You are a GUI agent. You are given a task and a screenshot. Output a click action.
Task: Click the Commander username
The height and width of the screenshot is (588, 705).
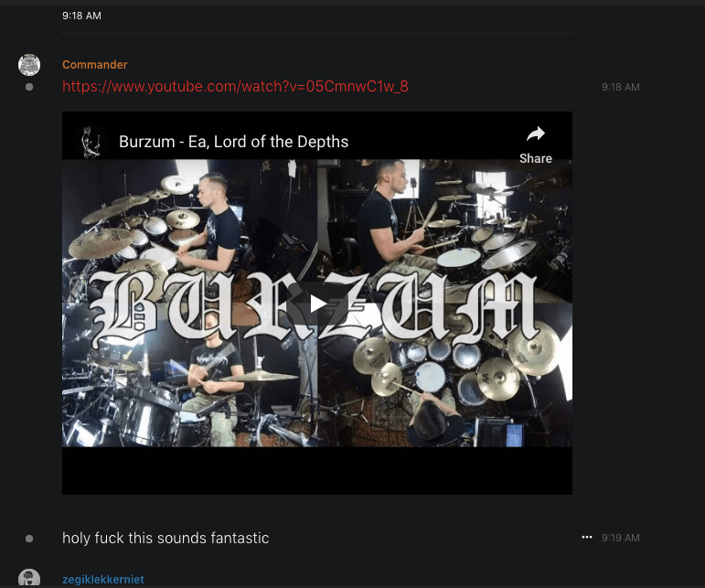coord(95,65)
